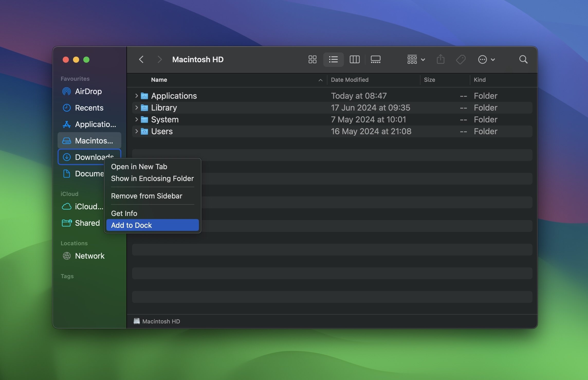Screen dimensions: 588x380
Task: Click the green full-screen window button
Action: (86, 60)
